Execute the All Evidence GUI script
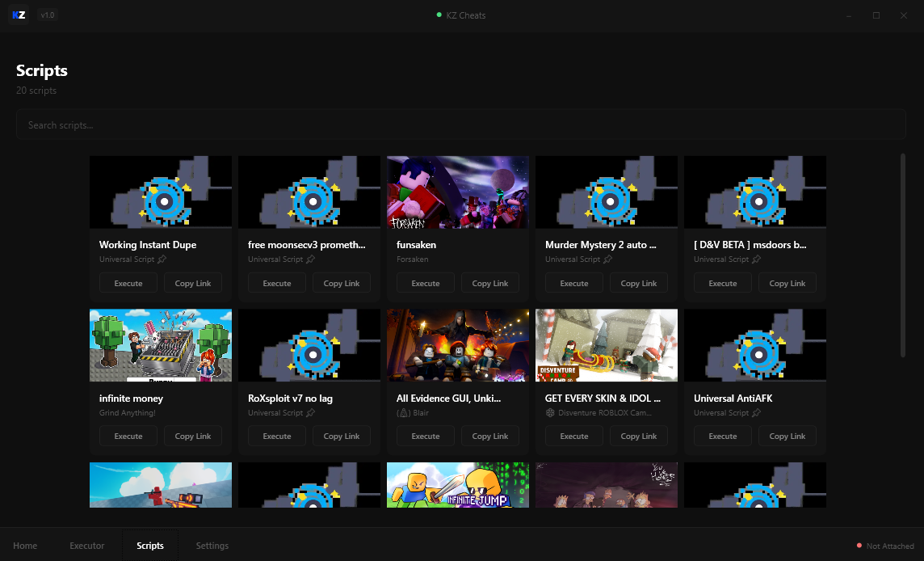Viewport: 924px width, 561px height. point(426,436)
